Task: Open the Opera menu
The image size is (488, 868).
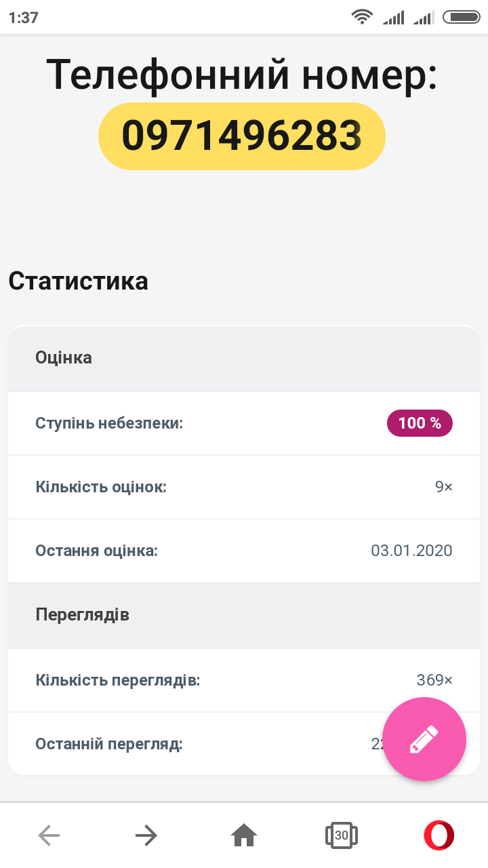Action: (x=439, y=835)
